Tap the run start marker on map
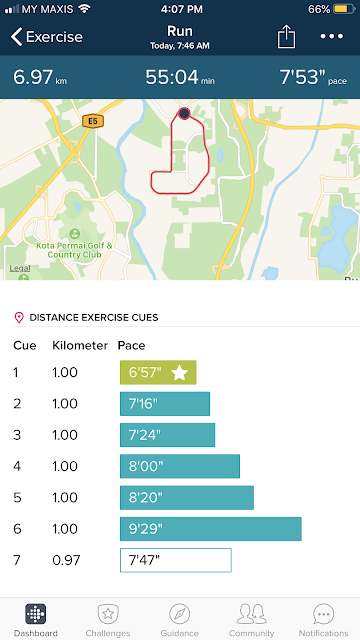This screenshot has height=640, width=360. [184, 113]
